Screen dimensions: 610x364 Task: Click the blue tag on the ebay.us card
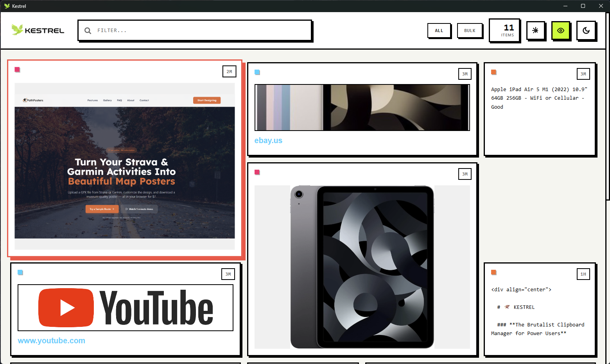(x=257, y=72)
